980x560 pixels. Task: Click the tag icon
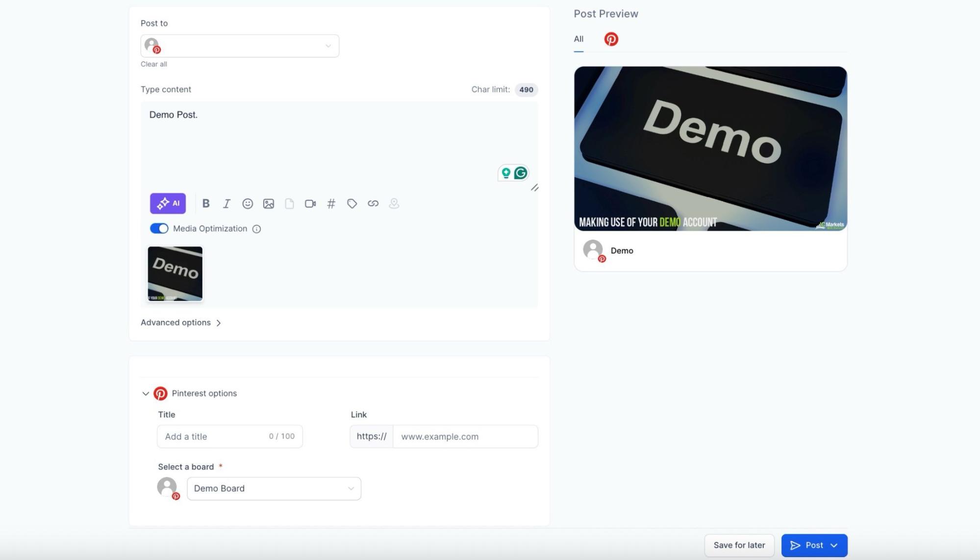click(x=352, y=203)
